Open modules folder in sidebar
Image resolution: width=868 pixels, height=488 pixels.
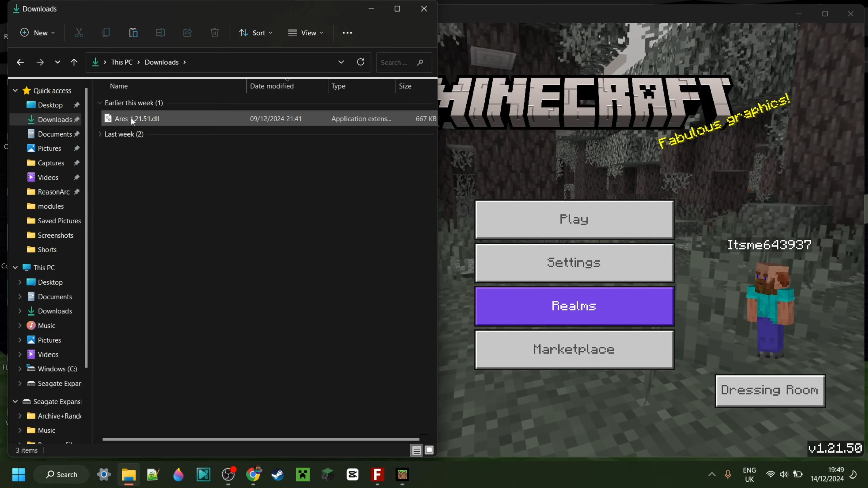pos(51,206)
